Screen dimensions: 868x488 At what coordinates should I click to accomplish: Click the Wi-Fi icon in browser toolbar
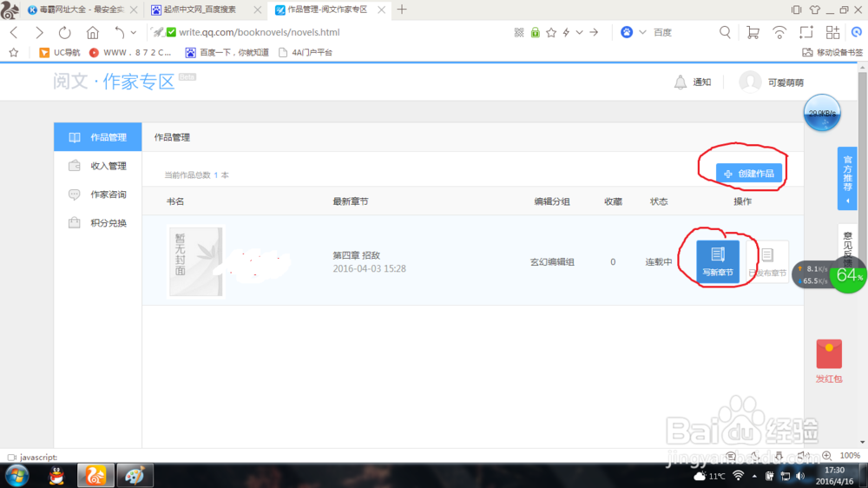[779, 33]
